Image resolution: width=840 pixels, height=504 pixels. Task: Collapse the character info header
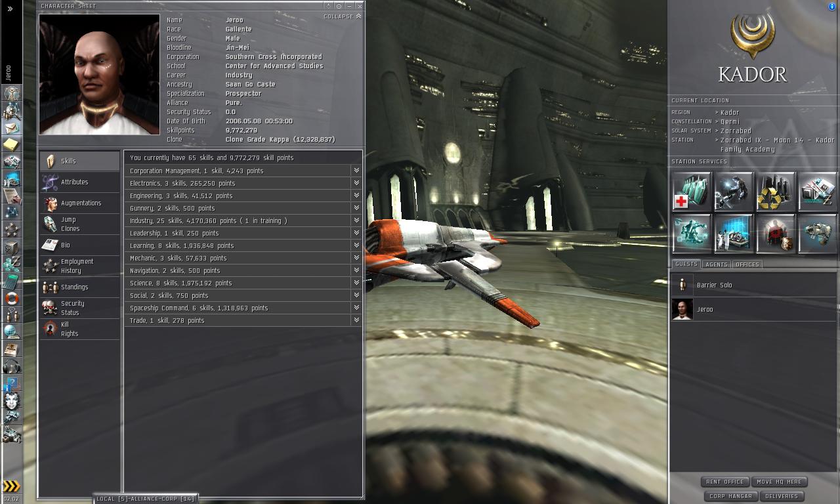pyautogui.click(x=343, y=16)
